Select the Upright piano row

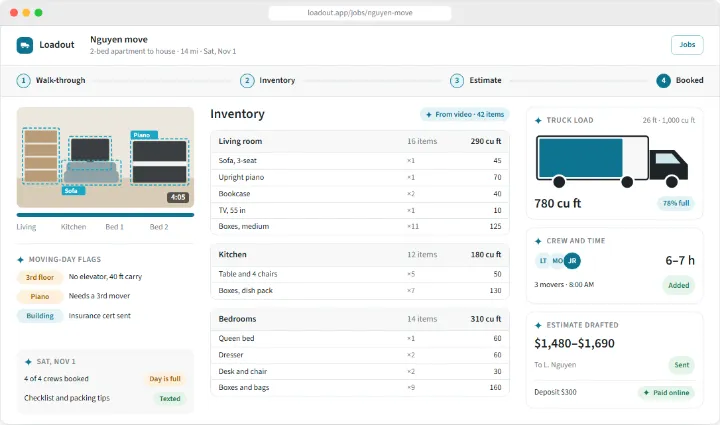tap(360, 177)
